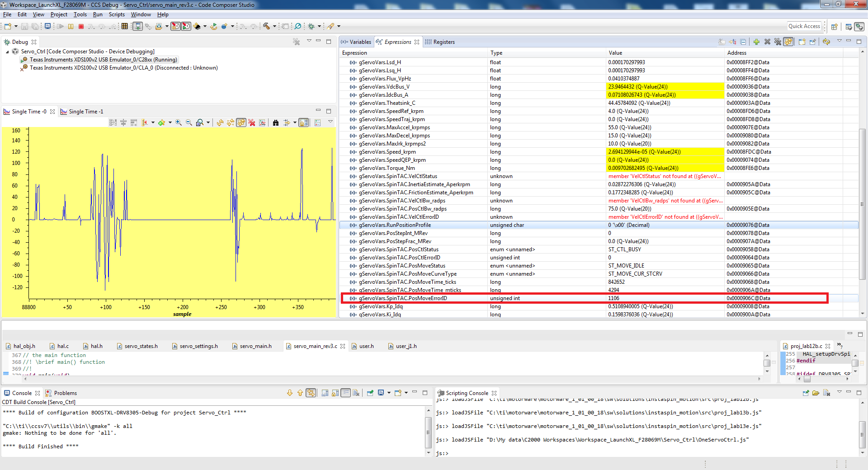The width and height of the screenshot is (868, 470).
Task: Click the green plus Add Expression icon
Action: click(756, 42)
